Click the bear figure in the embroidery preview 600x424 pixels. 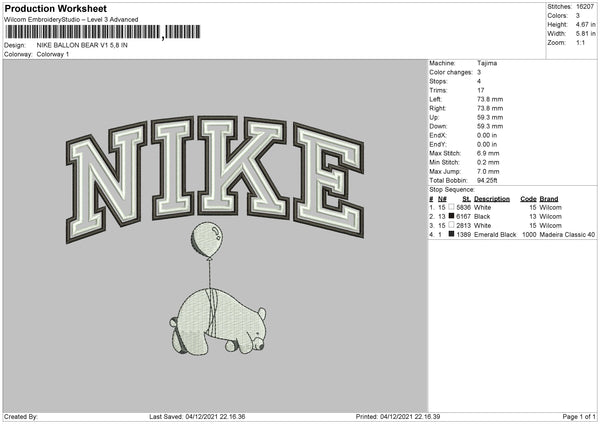pyautogui.click(x=218, y=321)
